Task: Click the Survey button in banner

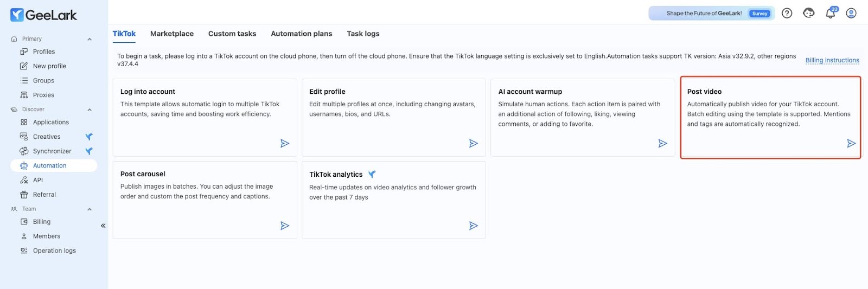Action: [759, 14]
